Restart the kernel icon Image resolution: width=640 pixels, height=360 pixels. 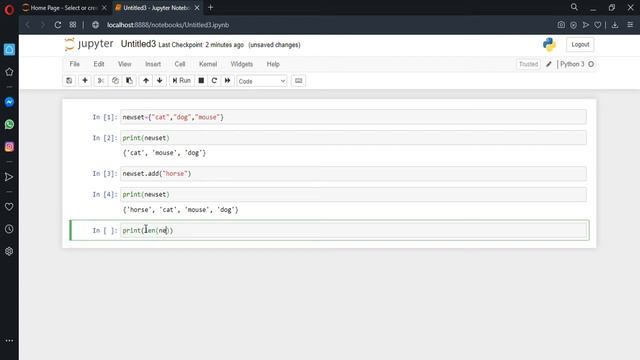click(214, 81)
